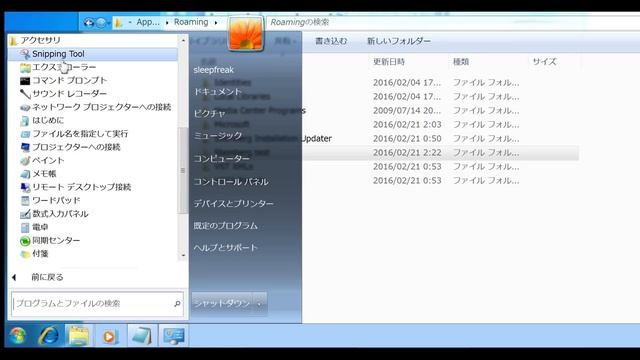Click Explorer forward navigation button
This screenshot has height=360, width=640.
[100, 23]
